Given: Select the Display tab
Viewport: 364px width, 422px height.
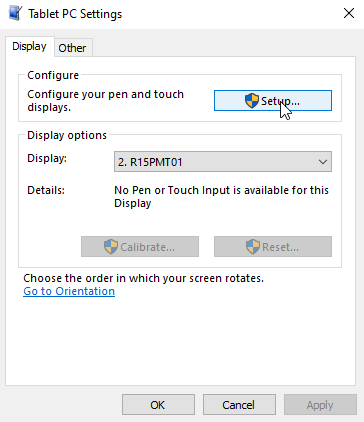Looking at the screenshot, I should (29, 46).
